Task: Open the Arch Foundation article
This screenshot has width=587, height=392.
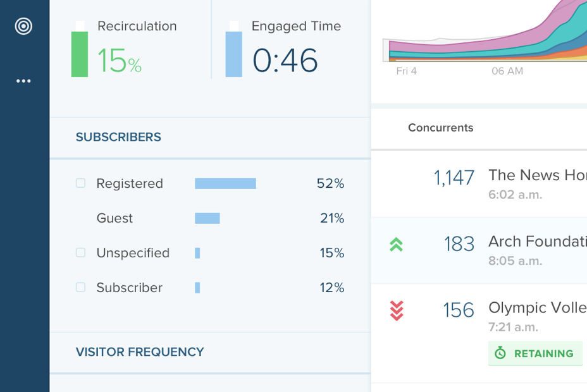Action: (x=537, y=242)
